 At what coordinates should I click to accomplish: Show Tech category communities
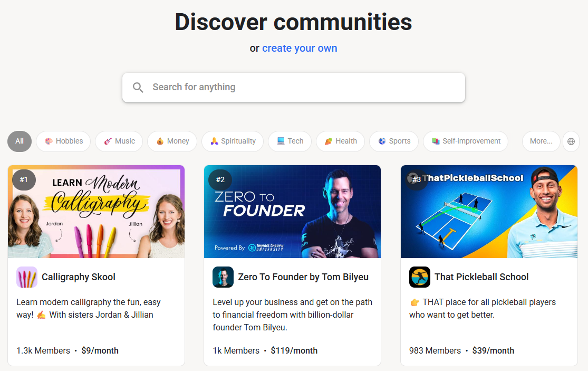point(290,141)
